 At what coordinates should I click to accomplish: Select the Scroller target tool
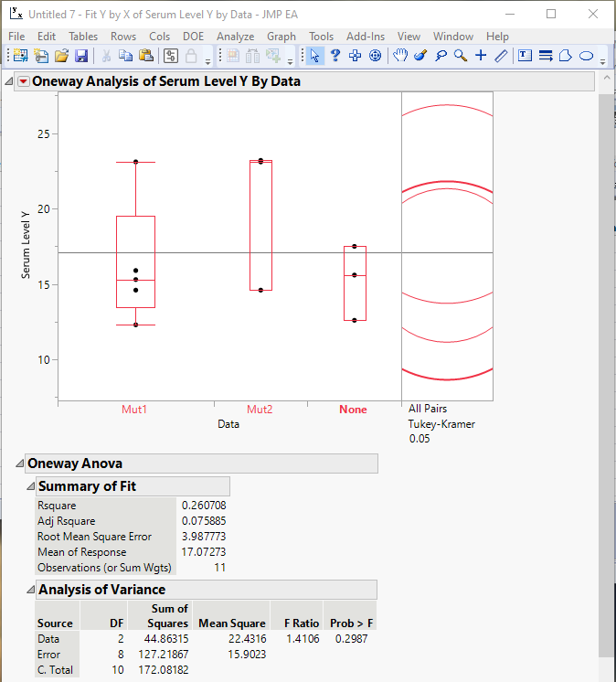click(x=375, y=56)
